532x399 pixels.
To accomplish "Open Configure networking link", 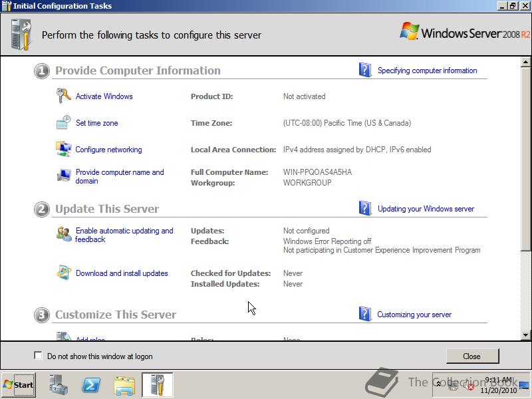I will pos(108,150).
